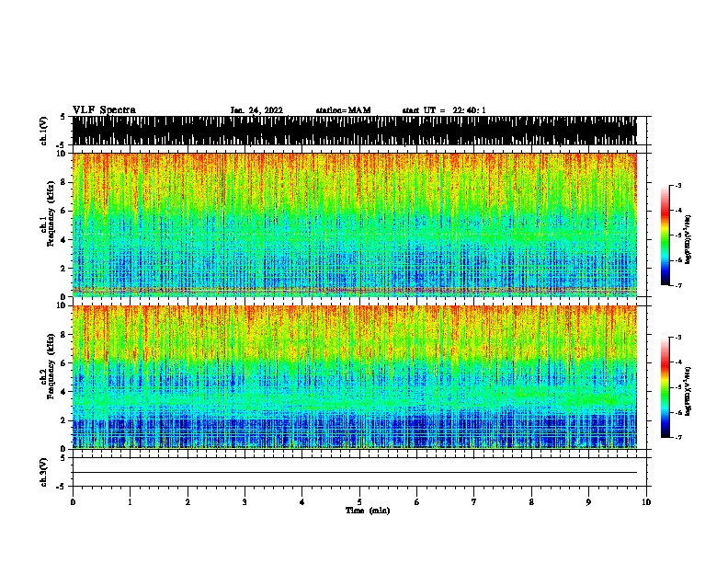Click the time axis tick label "4"

point(301,502)
